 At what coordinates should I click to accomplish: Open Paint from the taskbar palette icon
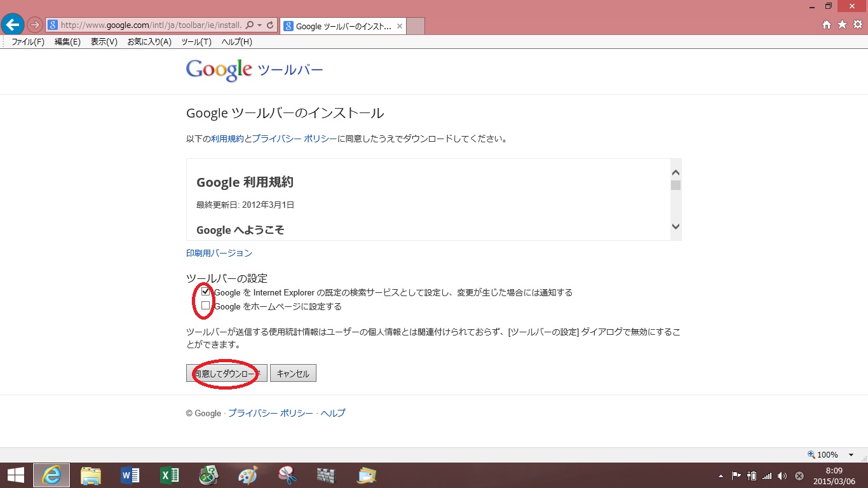248,475
